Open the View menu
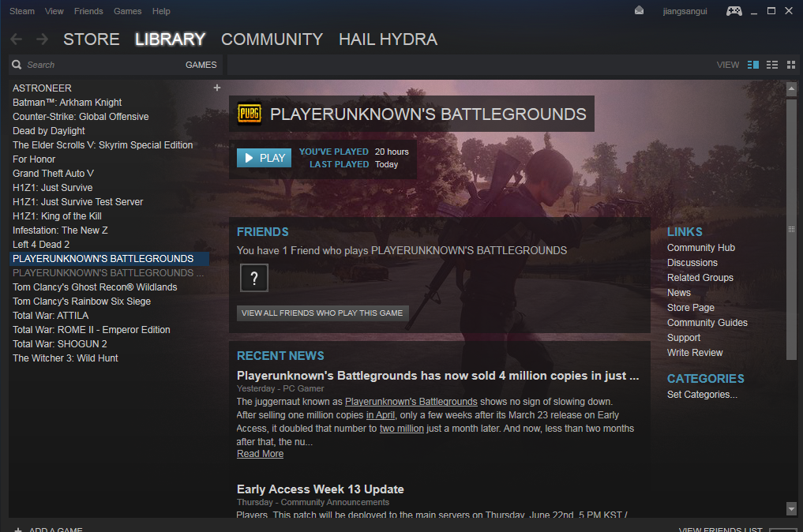The height and width of the screenshot is (532, 803). (x=54, y=11)
